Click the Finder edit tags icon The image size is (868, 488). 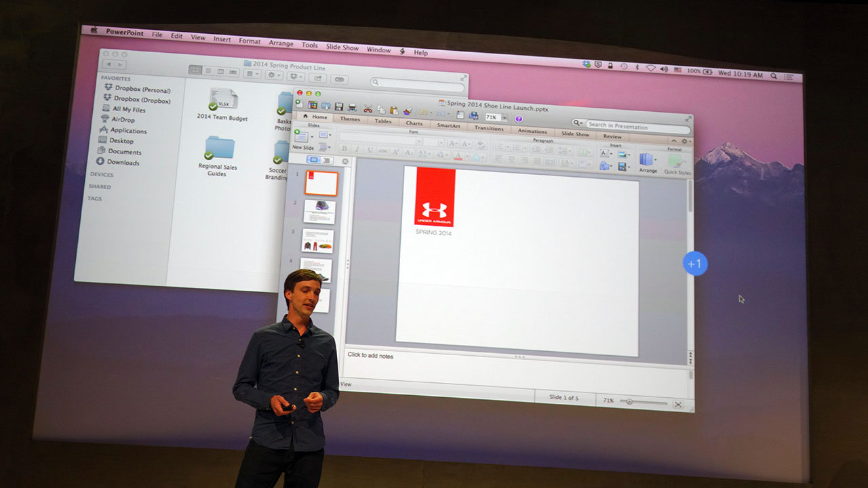(x=339, y=79)
